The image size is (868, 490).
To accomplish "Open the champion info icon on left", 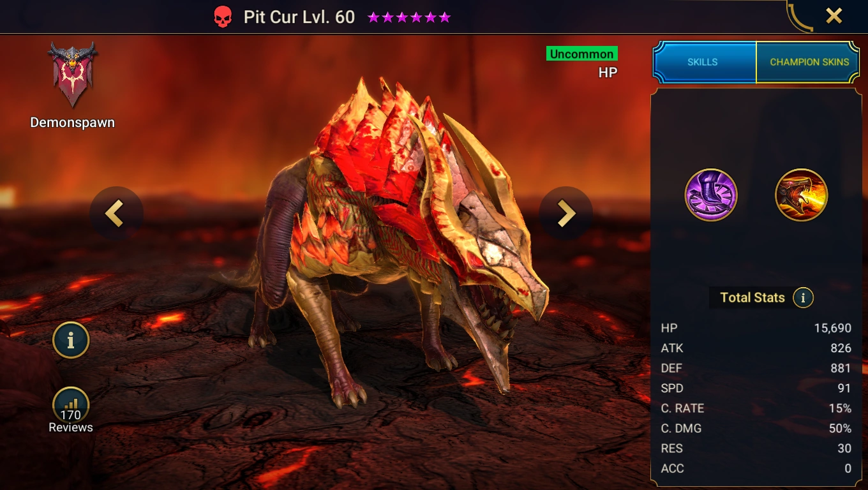I will coord(71,340).
